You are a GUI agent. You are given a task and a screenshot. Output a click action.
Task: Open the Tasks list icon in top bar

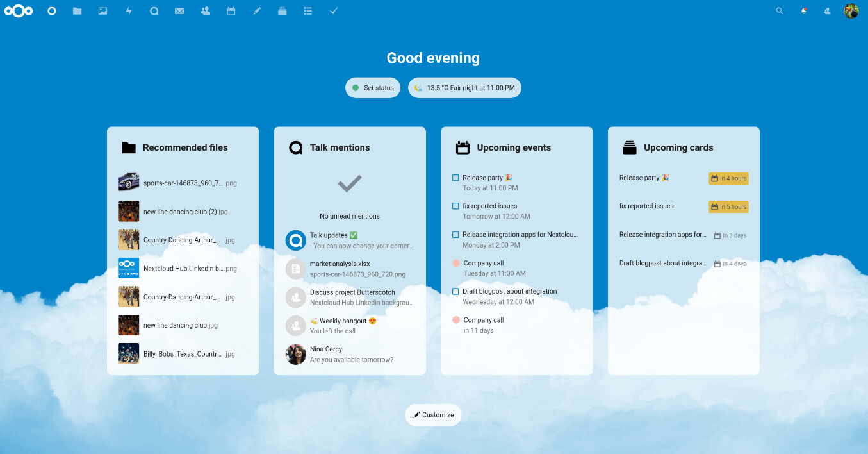coord(308,11)
